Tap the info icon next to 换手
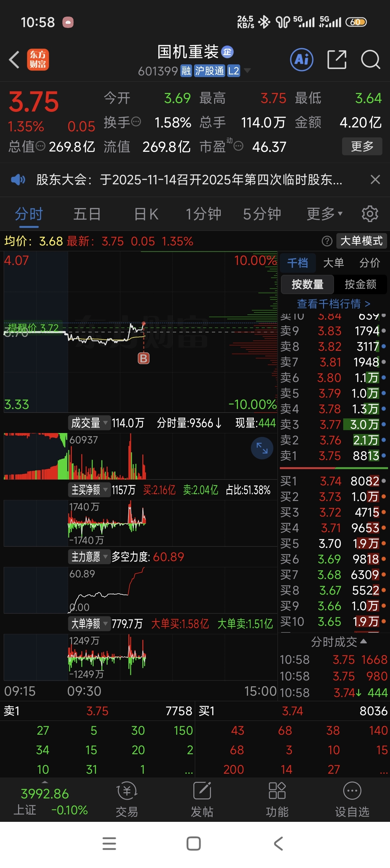The image size is (390, 868). coord(136,122)
